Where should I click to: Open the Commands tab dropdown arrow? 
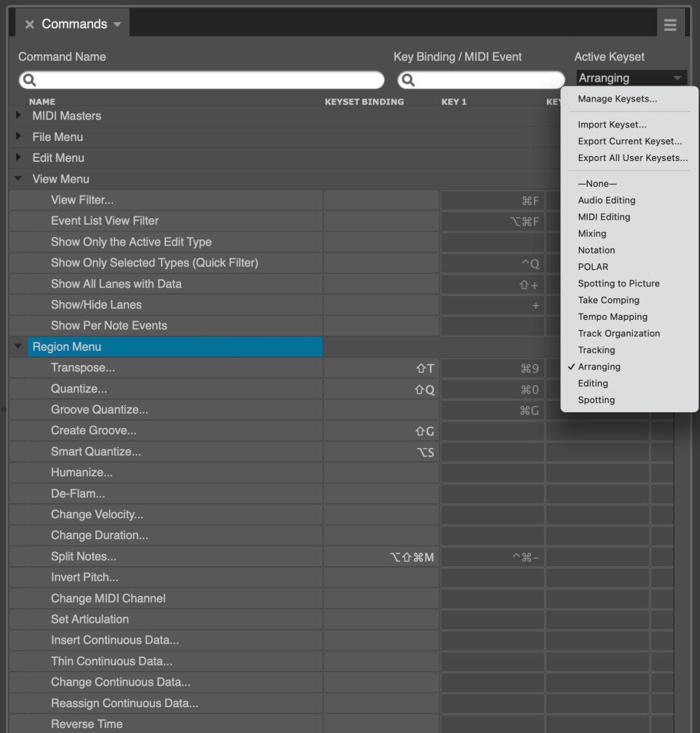click(117, 24)
